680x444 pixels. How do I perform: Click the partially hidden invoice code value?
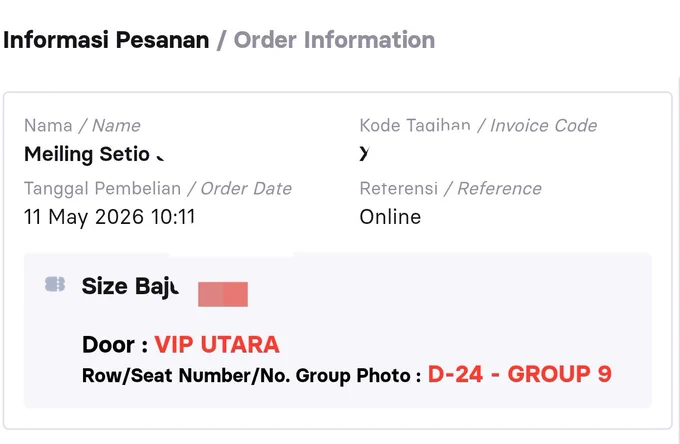coord(364,153)
